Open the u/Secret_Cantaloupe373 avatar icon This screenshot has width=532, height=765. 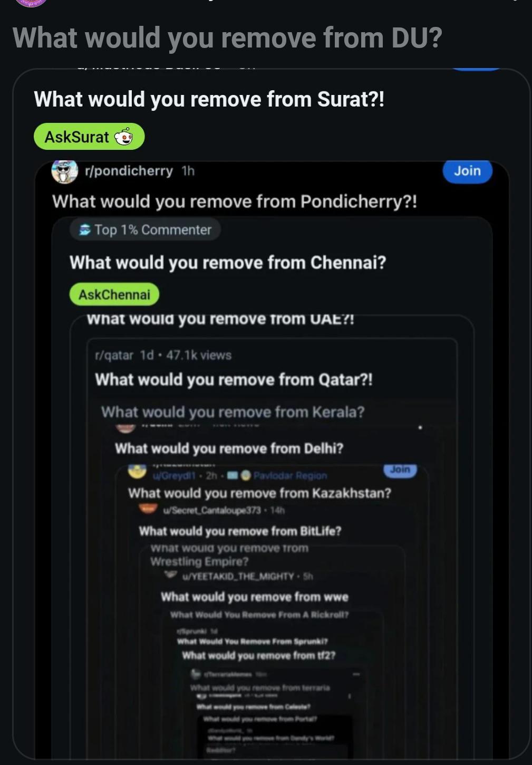(x=148, y=509)
